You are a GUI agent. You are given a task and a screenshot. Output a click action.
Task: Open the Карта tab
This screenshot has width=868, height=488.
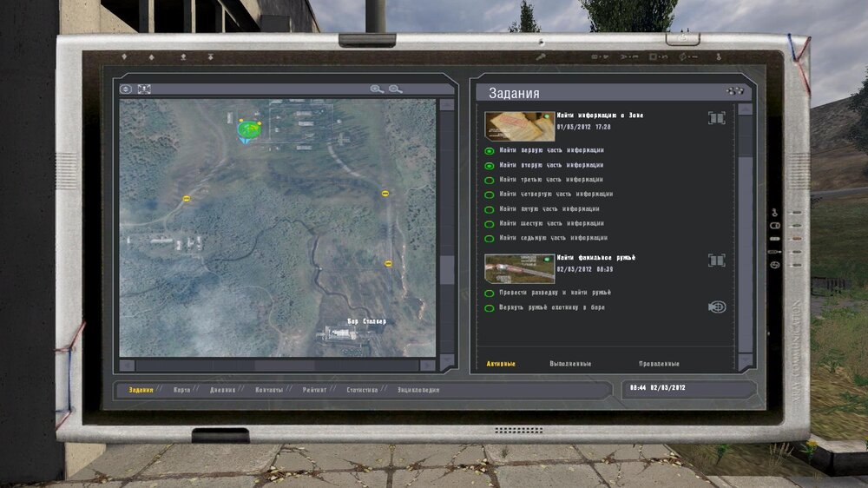tap(181, 390)
